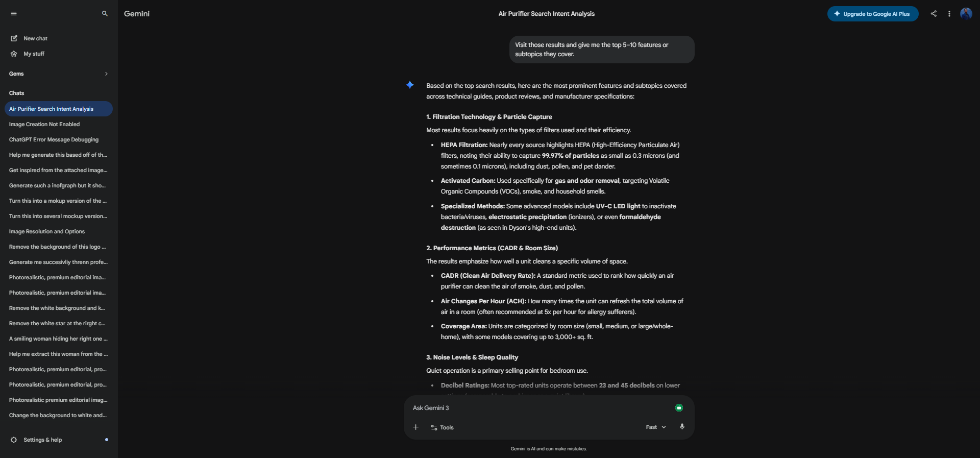Image resolution: width=980 pixels, height=458 pixels.
Task: Collapse the sidebar with the hamburger icon
Action: point(14,14)
